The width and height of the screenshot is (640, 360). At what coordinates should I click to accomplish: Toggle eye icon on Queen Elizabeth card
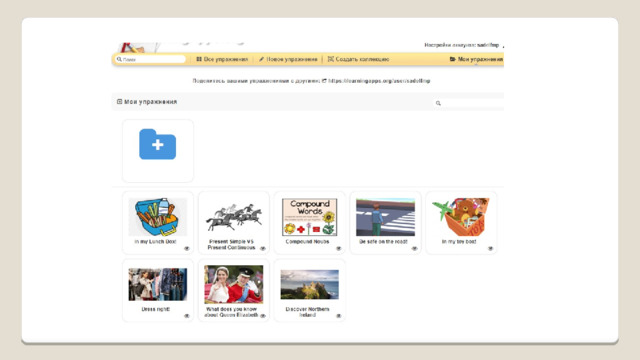point(262,316)
